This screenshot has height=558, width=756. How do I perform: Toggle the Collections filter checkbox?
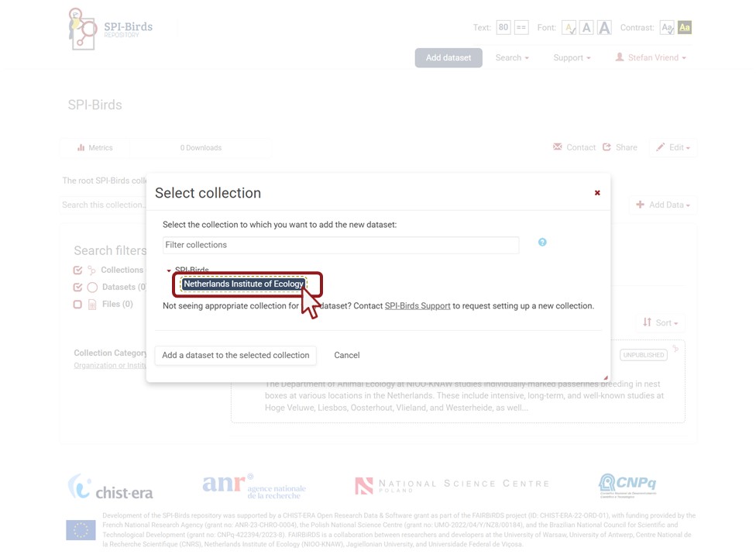[x=77, y=270]
